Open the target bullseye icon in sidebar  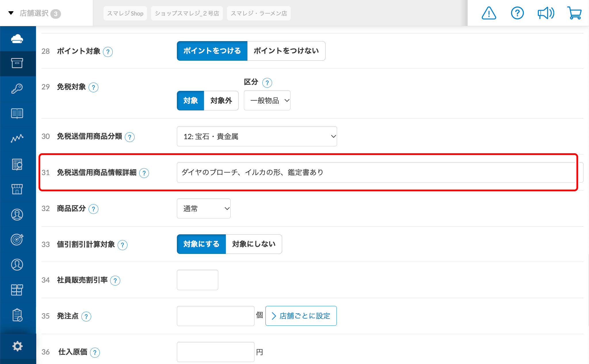(x=17, y=239)
